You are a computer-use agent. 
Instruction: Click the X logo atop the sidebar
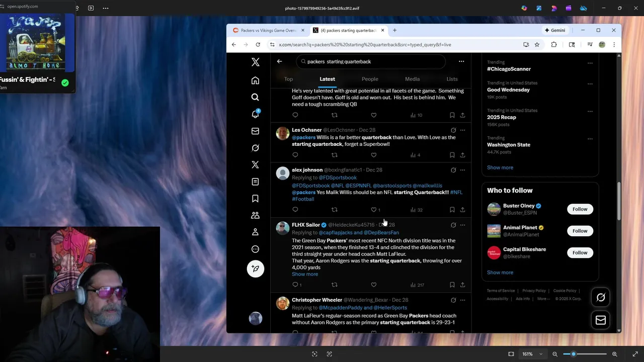point(255,62)
